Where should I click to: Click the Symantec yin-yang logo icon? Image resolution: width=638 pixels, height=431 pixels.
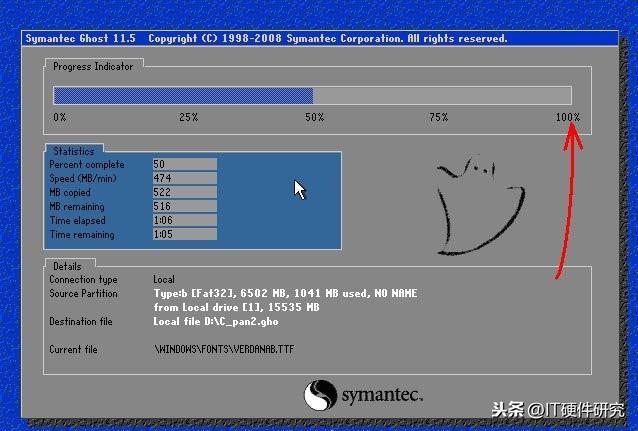pos(321,395)
